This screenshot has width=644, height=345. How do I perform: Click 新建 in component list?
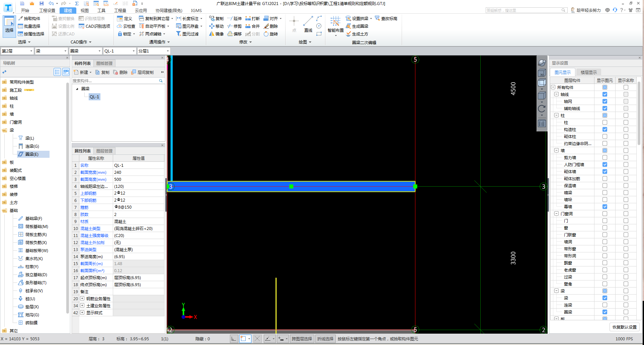click(x=83, y=72)
